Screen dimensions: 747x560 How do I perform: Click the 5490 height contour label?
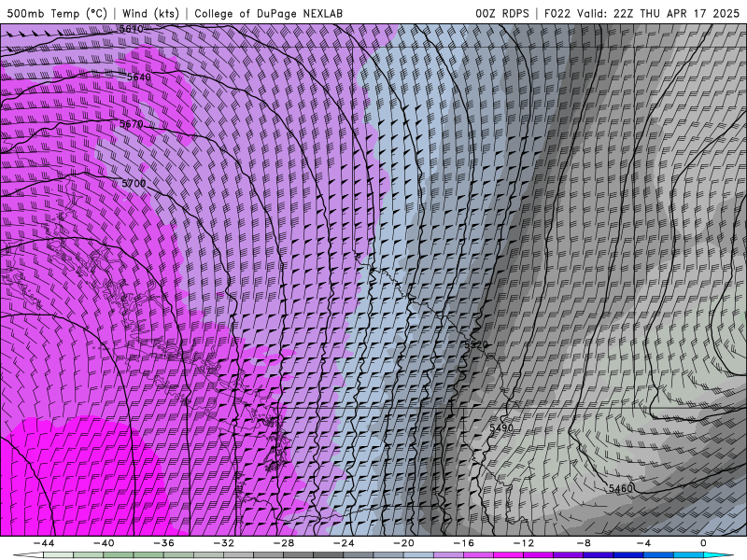501,427
